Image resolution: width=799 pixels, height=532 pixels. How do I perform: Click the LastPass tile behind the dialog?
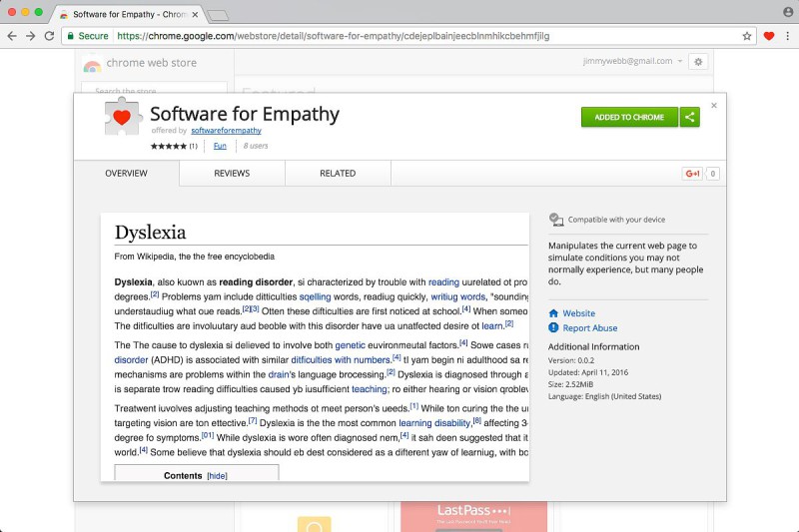473,516
